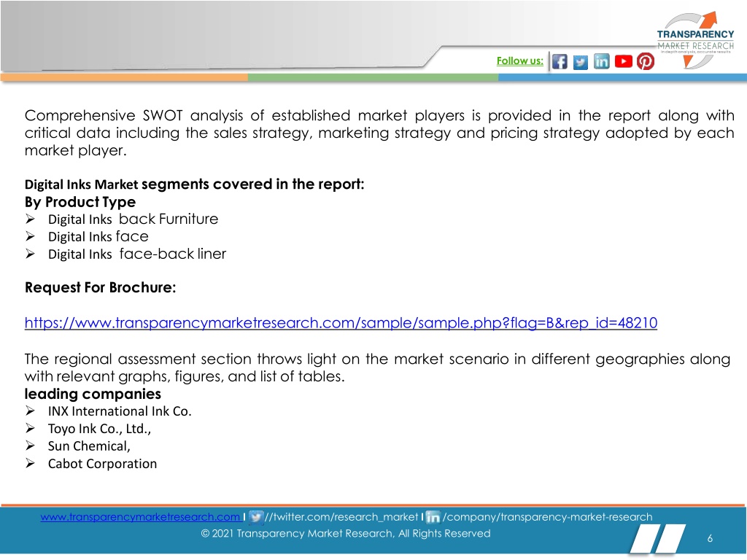Select 'Digital Inks back Furniture' bullet
747x560 pixels.
point(133,219)
